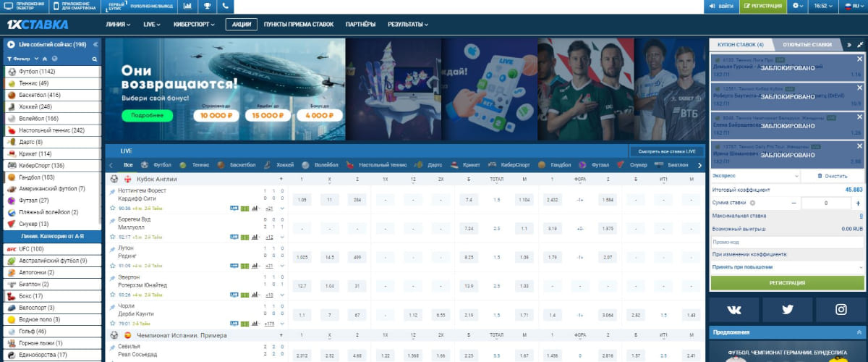
Task: Open the statistics bar chart icon in top bar
Action: [x=188, y=6]
